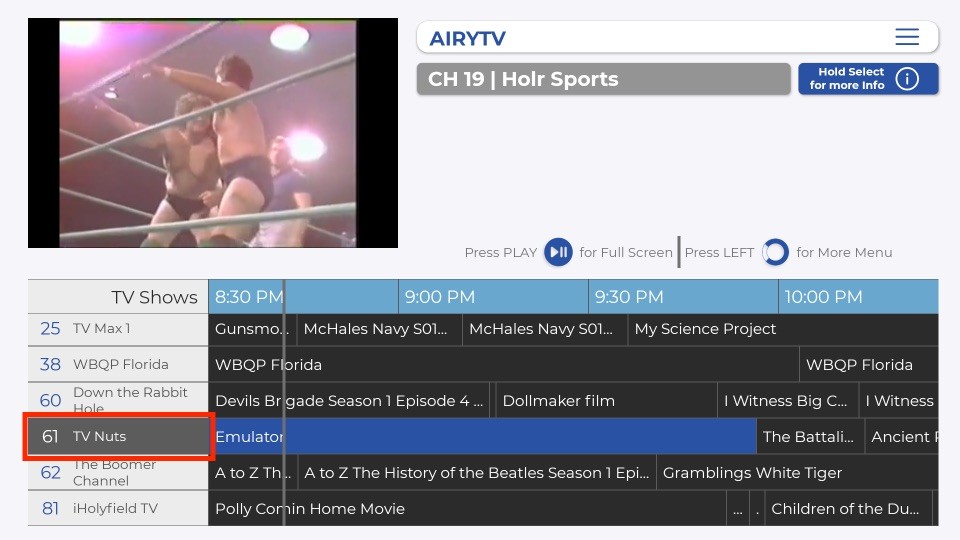Select Children of the Du... program

point(848,509)
